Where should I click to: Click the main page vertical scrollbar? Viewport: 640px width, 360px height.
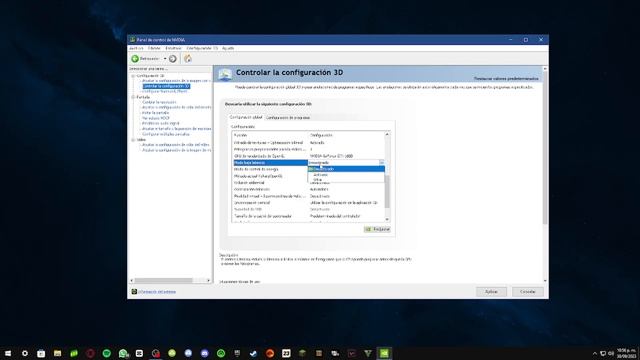545,147
